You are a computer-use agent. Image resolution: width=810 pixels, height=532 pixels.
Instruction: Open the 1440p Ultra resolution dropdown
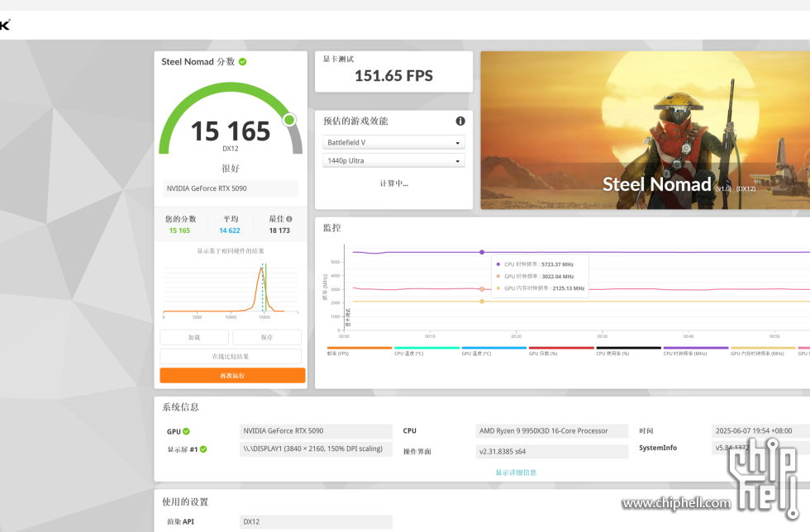click(x=393, y=160)
